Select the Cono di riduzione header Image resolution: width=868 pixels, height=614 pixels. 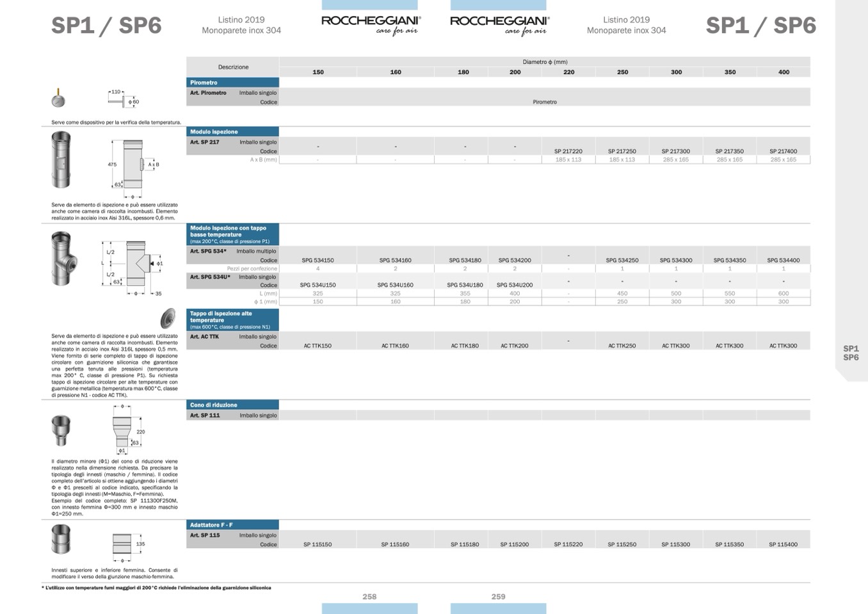232,405
